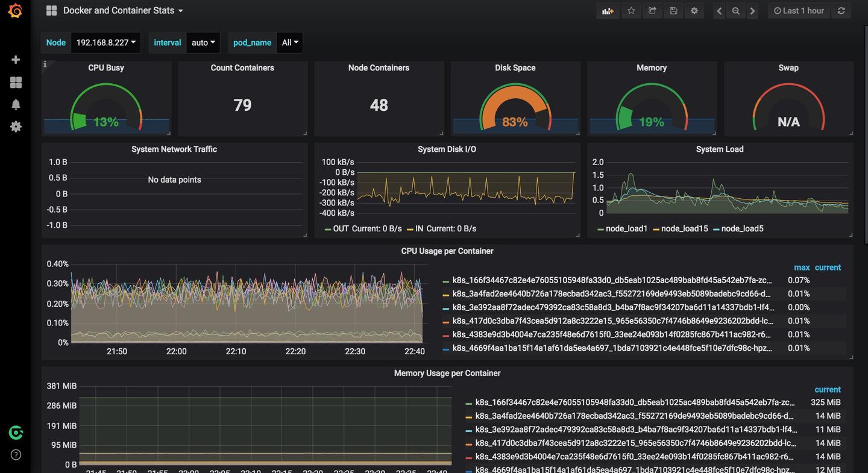Image resolution: width=868 pixels, height=473 pixels.
Task: Open the pod_name All dropdown
Action: (x=290, y=43)
